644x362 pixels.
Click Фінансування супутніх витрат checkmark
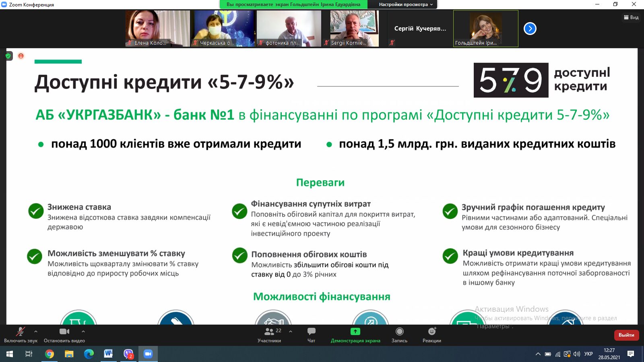coord(239,211)
